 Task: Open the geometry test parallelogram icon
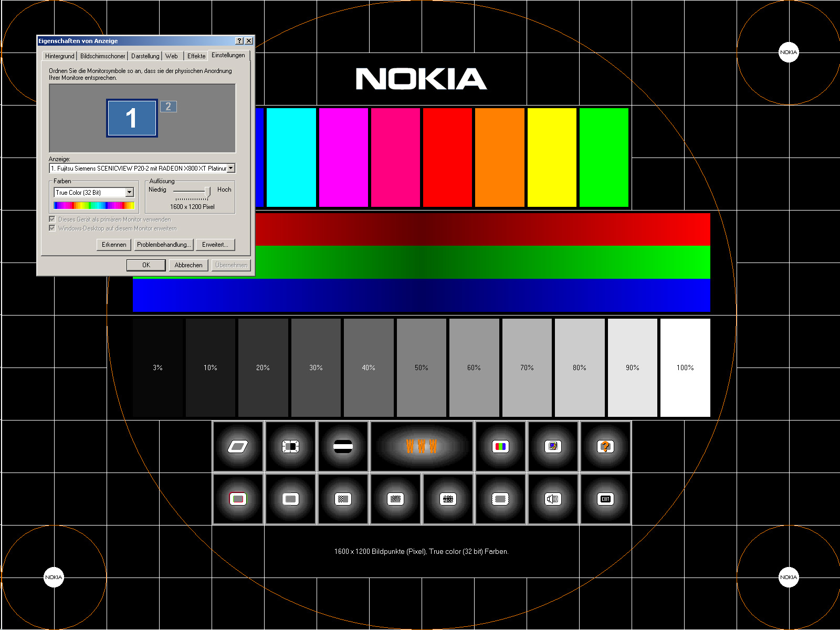pyautogui.click(x=238, y=447)
